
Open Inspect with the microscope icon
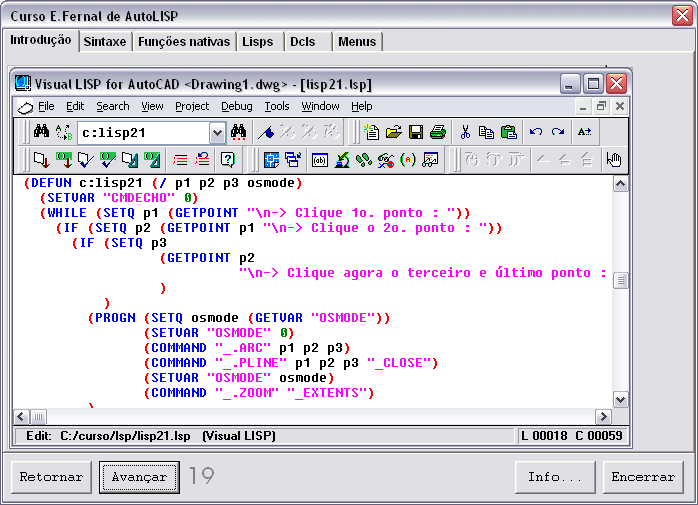[342, 160]
